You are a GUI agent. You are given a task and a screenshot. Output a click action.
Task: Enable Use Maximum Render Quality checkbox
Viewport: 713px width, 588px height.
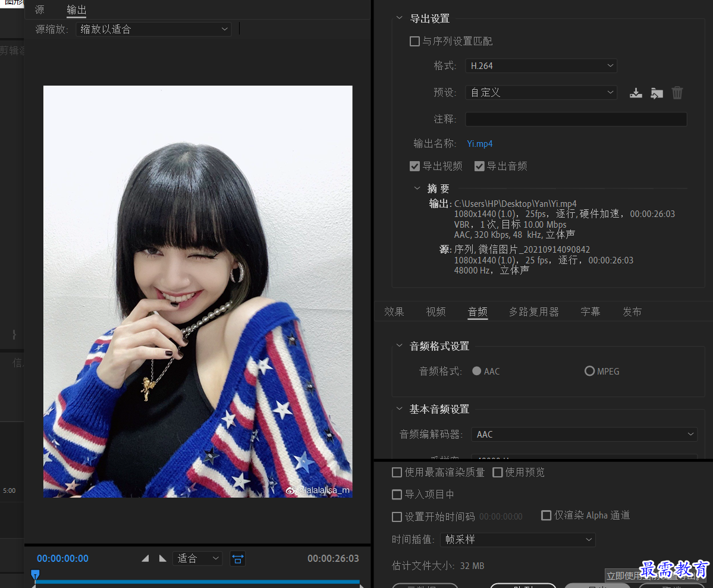tap(397, 473)
